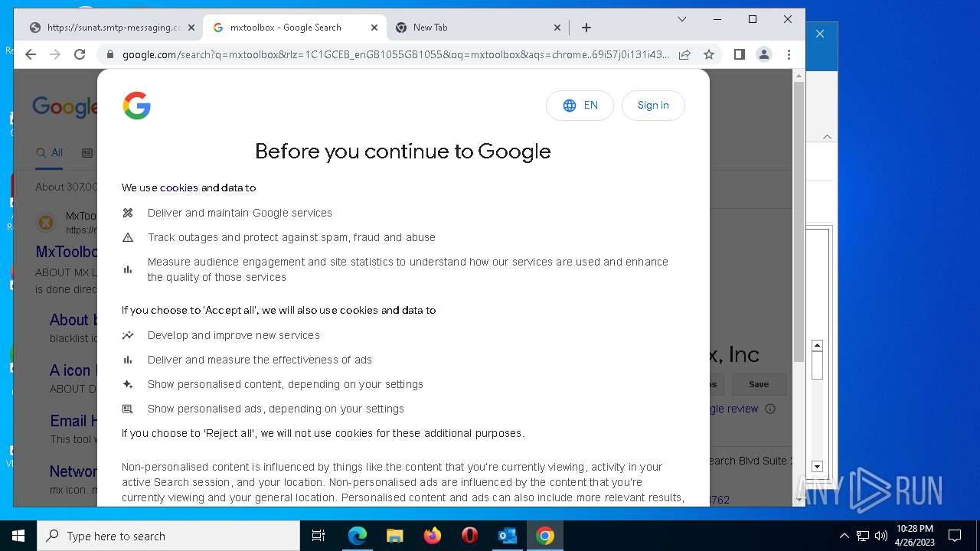Collapse the chevron in the background window

click(827, 136)
